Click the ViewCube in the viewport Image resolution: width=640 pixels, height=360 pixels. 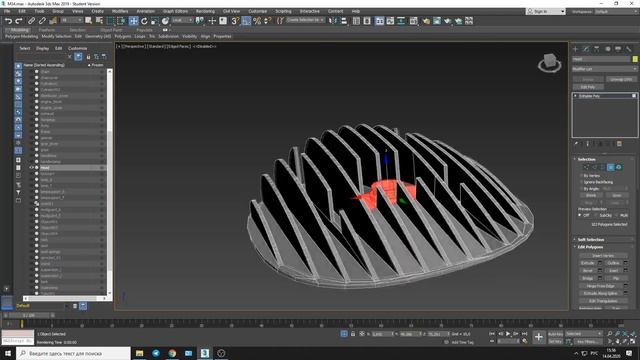tap(549, 62)
